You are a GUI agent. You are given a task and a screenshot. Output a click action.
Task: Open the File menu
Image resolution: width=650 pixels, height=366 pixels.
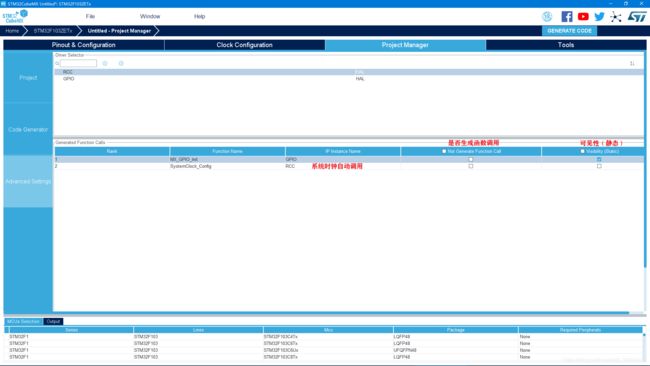tap(90, 17)
